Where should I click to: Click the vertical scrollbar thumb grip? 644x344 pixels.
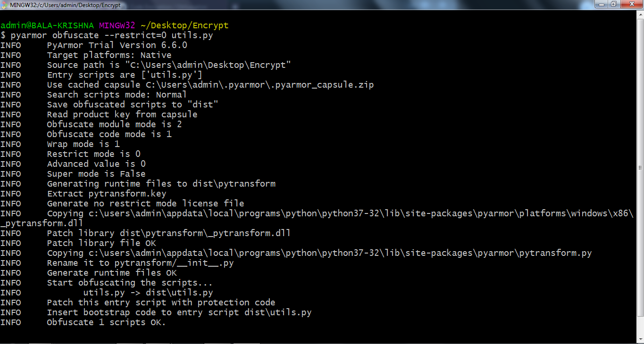pyautogui.click(x=640, y=168)
